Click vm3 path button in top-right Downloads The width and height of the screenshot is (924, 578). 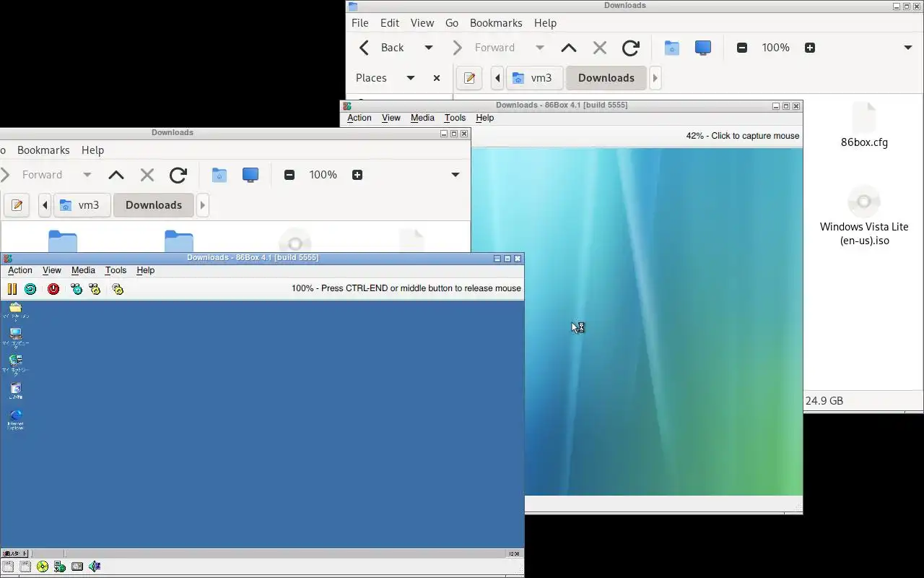[533, 78]
